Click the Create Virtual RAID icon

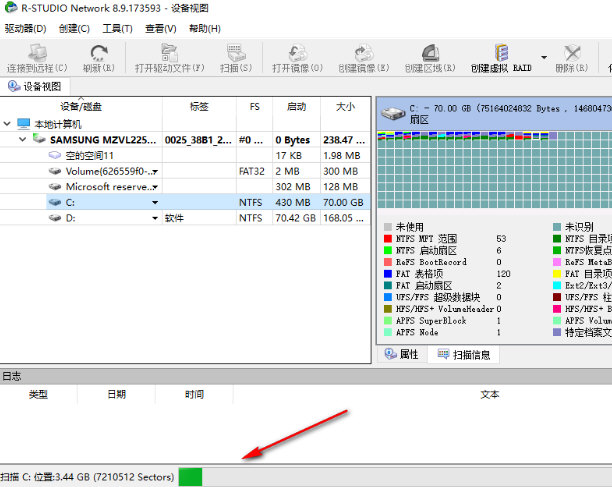tap(501, 52)
